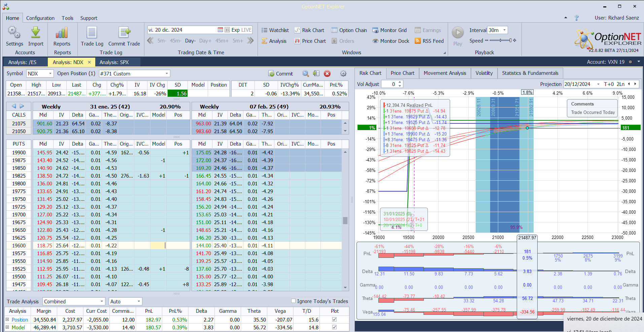Click the LIVE button in date field
Screen dimensions: 644x332
pyautogui.click(x=246, y=30)
